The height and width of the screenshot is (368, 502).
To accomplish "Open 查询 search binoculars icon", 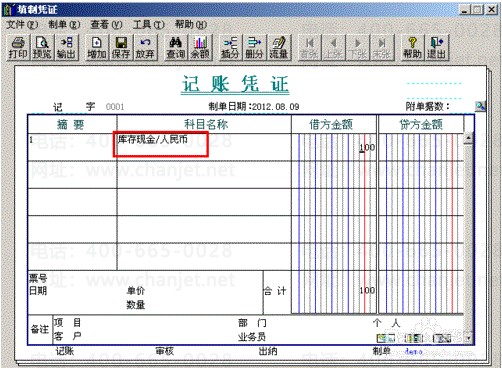I will tap(176, 47).
